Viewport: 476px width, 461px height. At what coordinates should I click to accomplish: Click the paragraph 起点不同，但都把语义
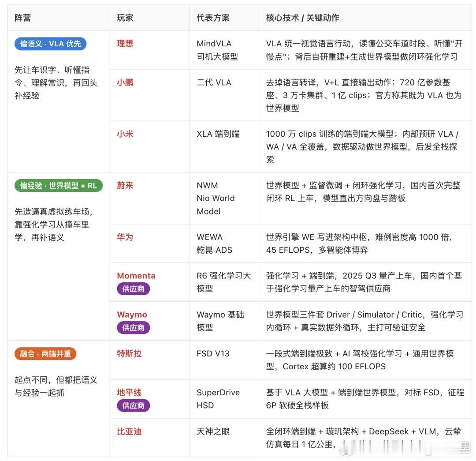(56, 386)
